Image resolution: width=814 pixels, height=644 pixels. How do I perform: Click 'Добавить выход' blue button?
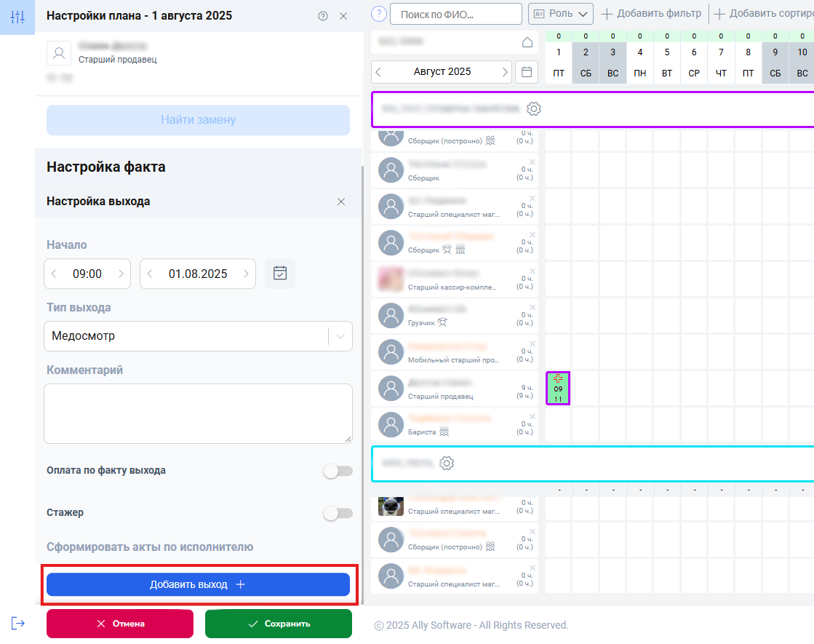(198, 584)
